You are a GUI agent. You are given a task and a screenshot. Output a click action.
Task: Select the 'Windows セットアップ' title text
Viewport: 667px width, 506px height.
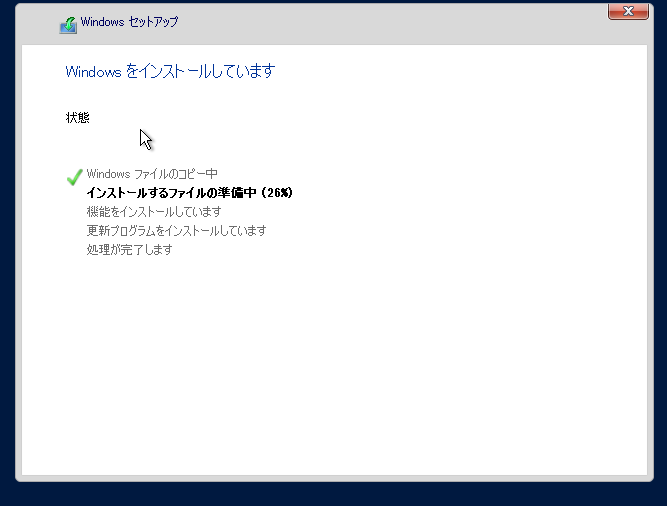[x=129, y=22]
